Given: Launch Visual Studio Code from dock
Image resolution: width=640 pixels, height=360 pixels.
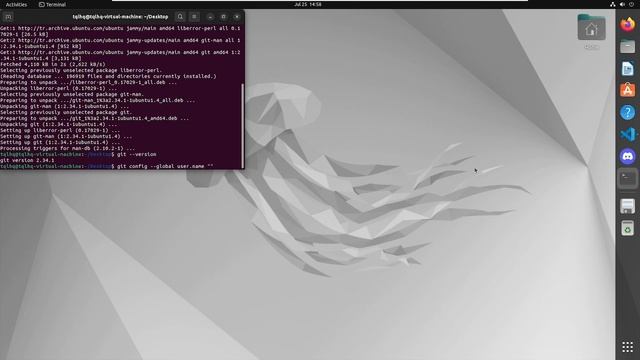Looking at the screenshot, I should (x=628, y=134).
